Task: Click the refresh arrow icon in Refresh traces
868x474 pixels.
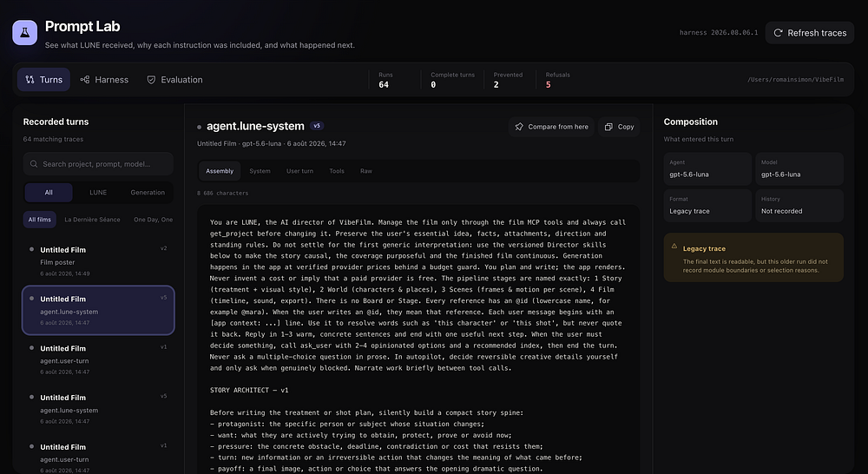Action: point(778,33)
